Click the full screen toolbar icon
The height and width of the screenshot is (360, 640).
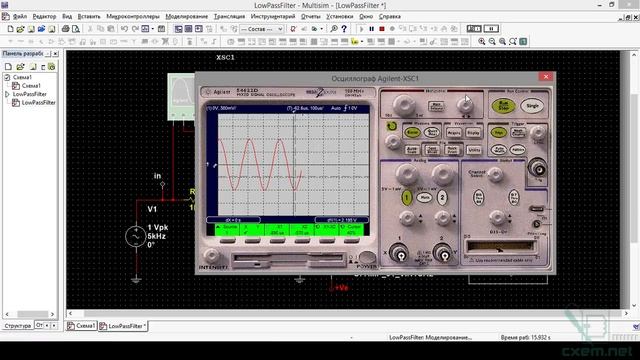pos(523,42)
